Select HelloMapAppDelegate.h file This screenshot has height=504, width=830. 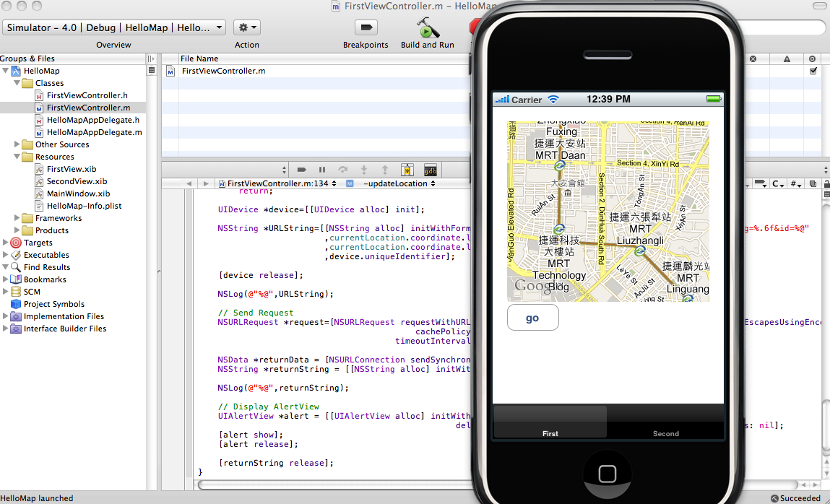click(x=93, y=120)
